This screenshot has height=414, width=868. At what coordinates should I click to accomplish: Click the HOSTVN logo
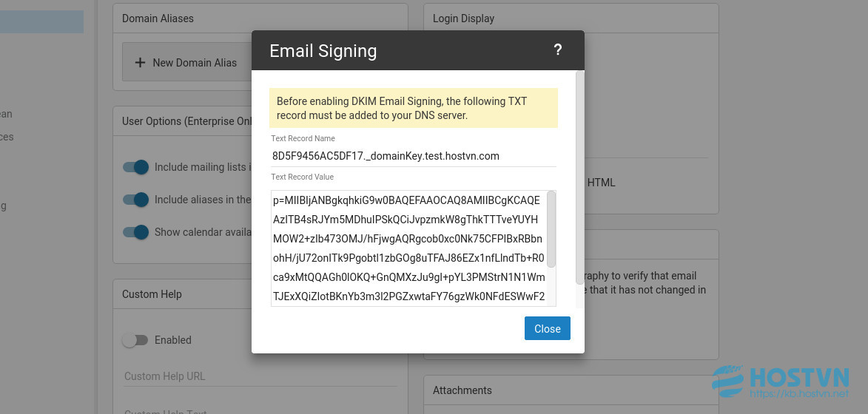(780, 379)
